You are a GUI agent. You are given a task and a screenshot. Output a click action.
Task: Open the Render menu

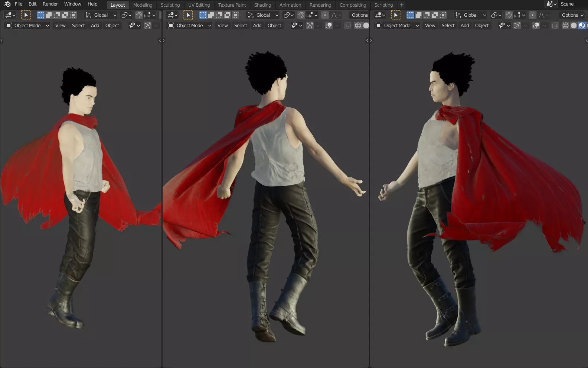click(x=50, y=4)
